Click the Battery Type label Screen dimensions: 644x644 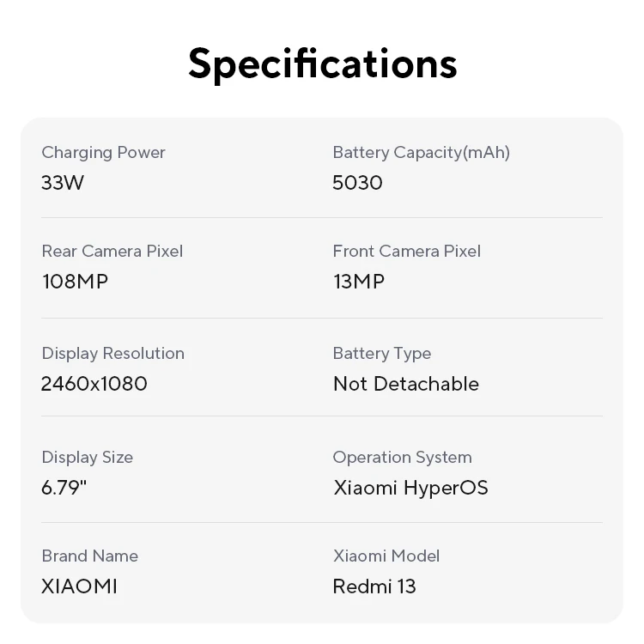(x=381, y=353)
